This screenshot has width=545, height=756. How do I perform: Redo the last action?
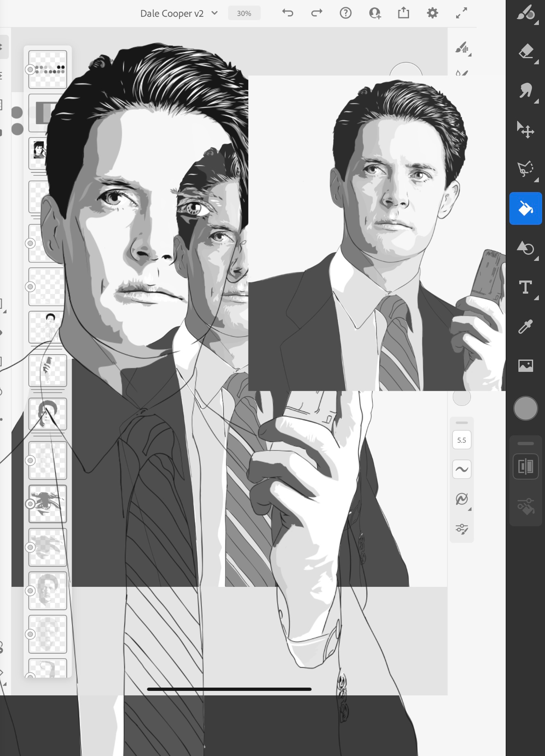[317, 13]
